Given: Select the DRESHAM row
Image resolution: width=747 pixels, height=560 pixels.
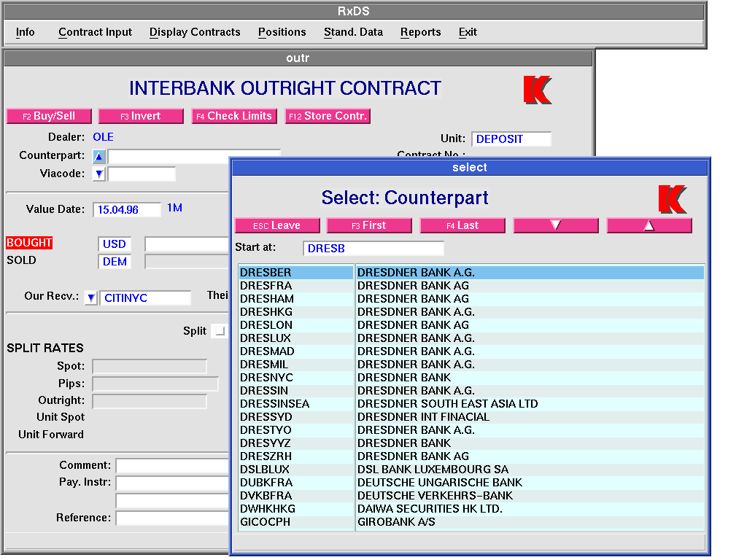Looking at the screenshot, I should coord(471,299).
